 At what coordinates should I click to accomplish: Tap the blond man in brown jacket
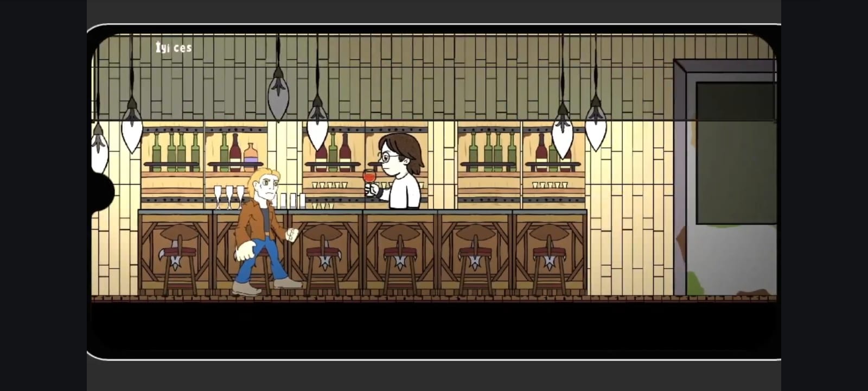266,232
